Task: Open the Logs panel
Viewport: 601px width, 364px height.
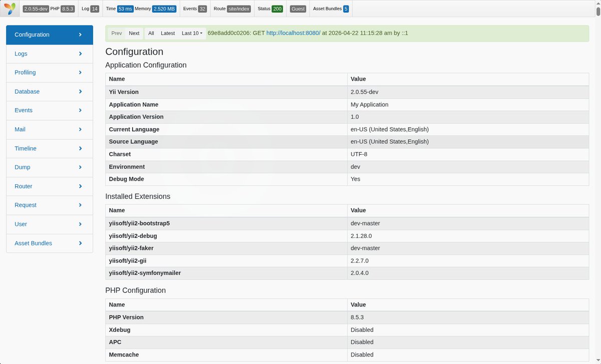Action: (50, 54)
